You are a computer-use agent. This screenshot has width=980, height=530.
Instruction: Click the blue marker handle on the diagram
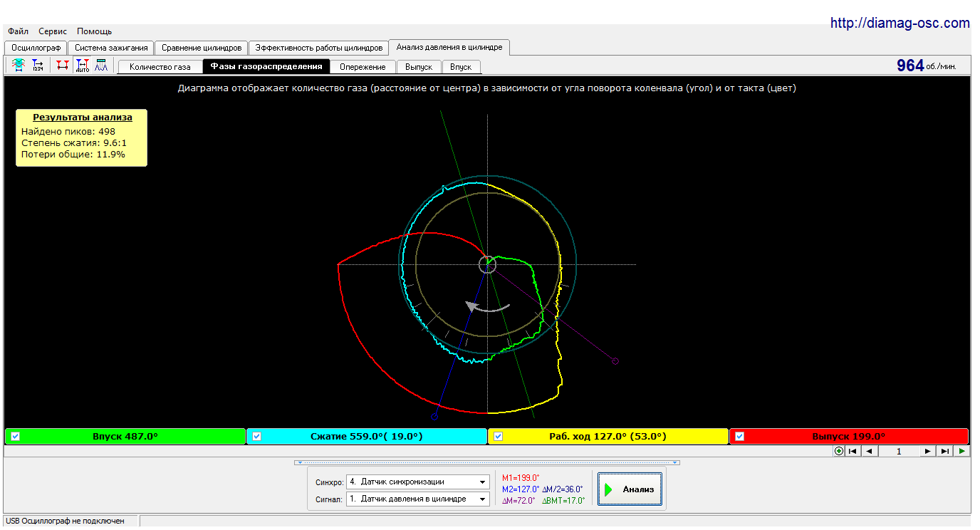(434, 415)
